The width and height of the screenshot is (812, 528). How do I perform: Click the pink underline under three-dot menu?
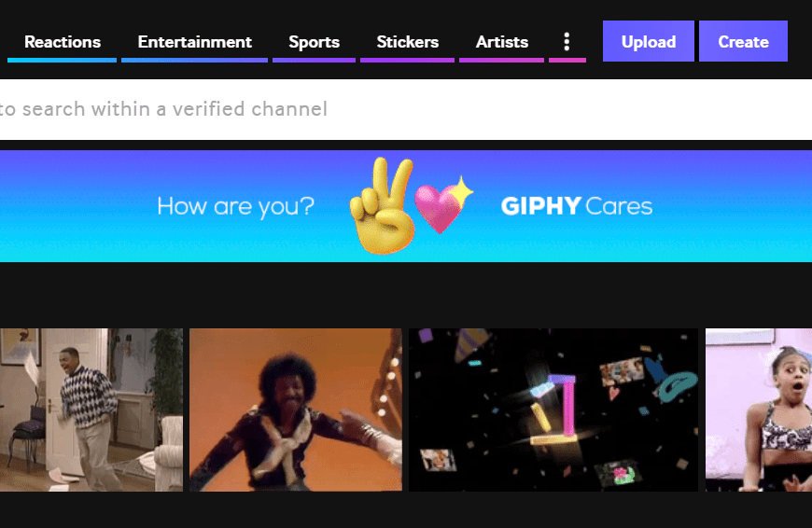click(x=567, y=61)
